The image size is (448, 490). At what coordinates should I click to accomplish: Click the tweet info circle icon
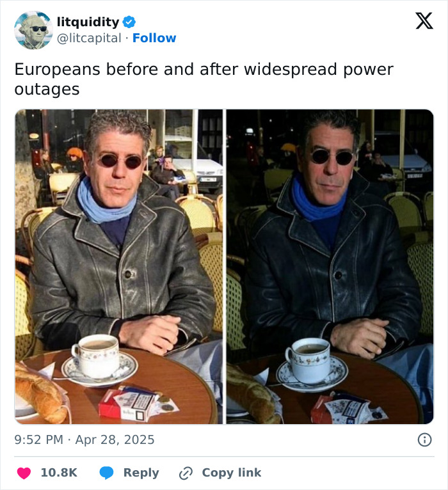coord(424,439)
